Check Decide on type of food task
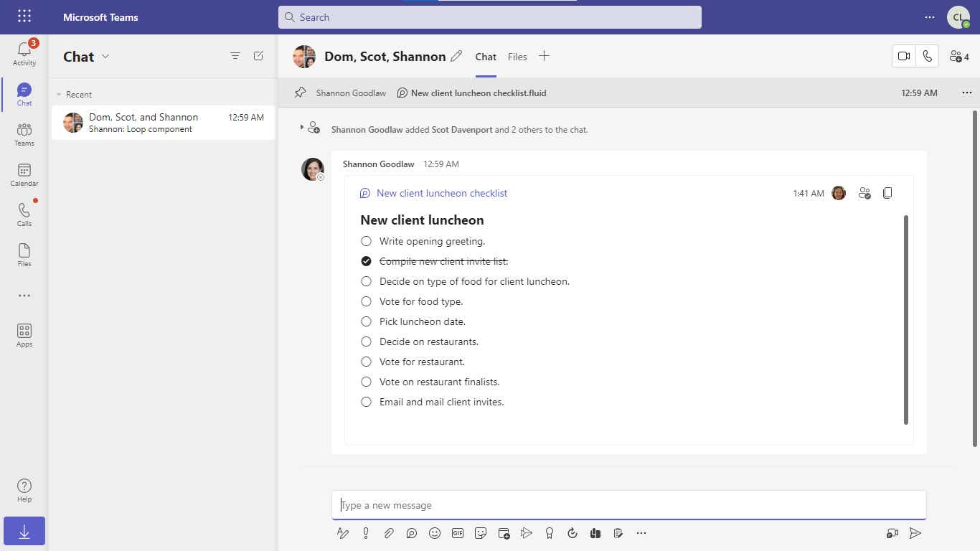 coord(367,281)
